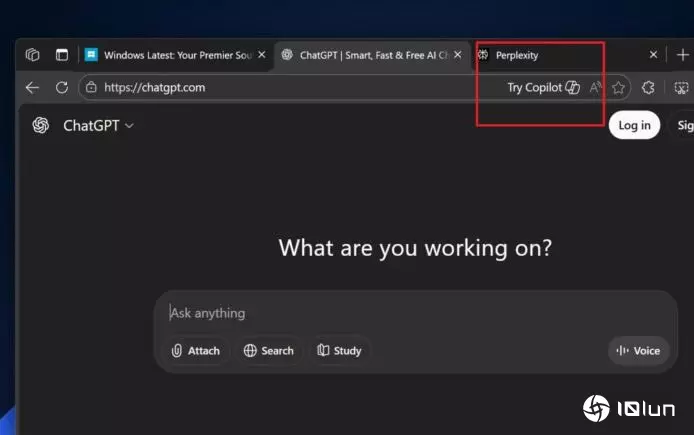Click the Windows Latest tab favicon
Screen dimensions: 694x435
pos(91,55)
